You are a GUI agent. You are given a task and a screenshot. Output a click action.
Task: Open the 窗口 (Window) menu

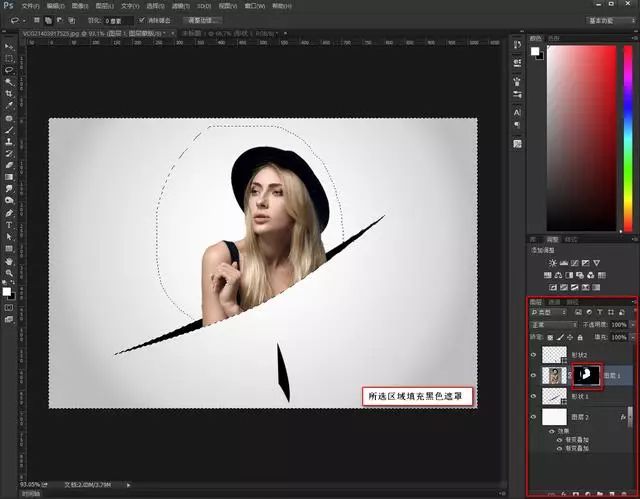255,6
